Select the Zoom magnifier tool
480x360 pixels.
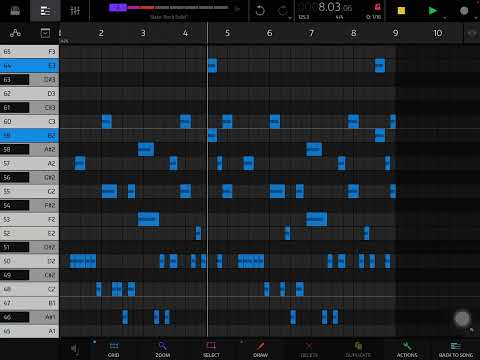coord(163,349)
